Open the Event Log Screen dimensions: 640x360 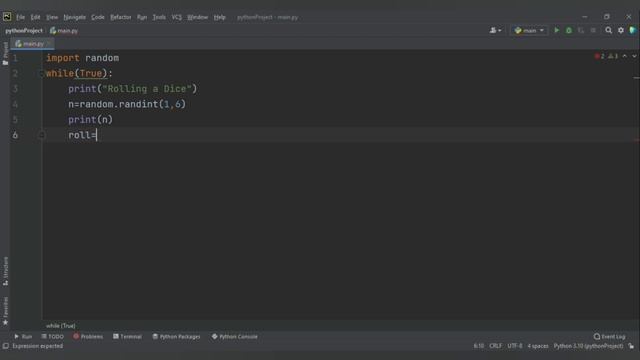tap(609, 336)
